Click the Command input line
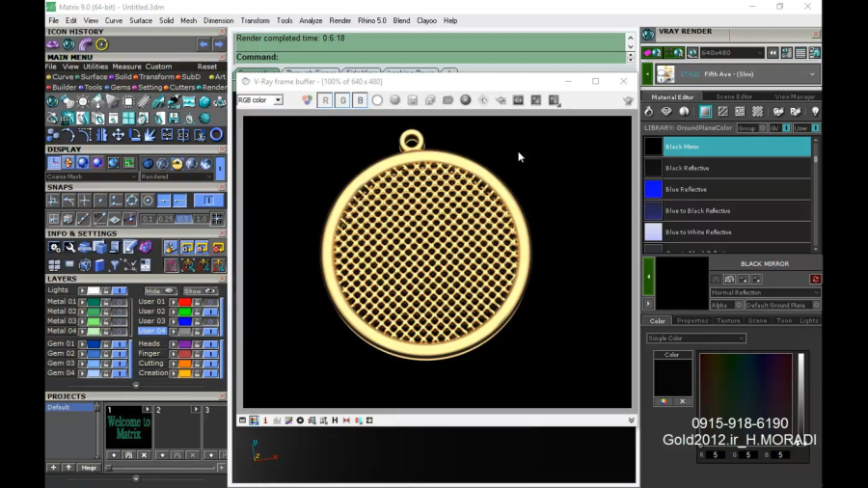 point(431,57)
